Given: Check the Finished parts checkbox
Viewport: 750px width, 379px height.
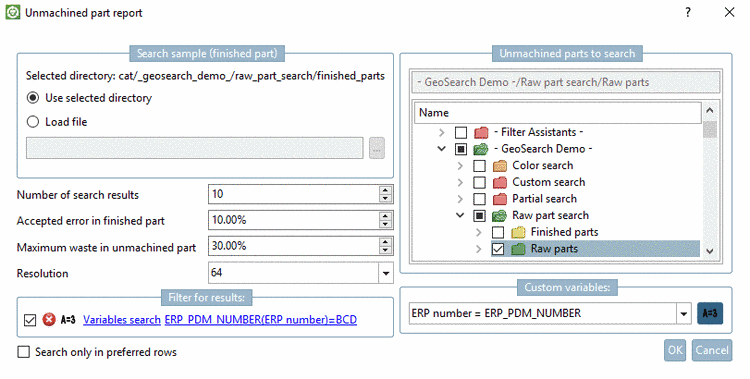Looking at the screenshot, I should (498, 233).
